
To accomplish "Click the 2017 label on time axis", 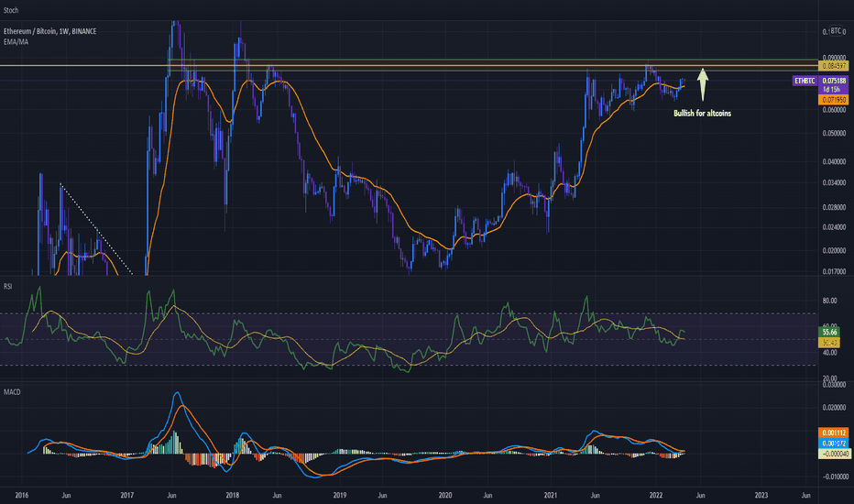I will click(126, 495).
